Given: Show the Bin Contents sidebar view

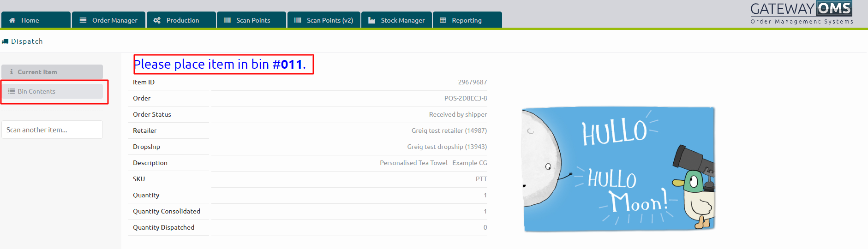Looking at the screenshot, I should (52, 91).
